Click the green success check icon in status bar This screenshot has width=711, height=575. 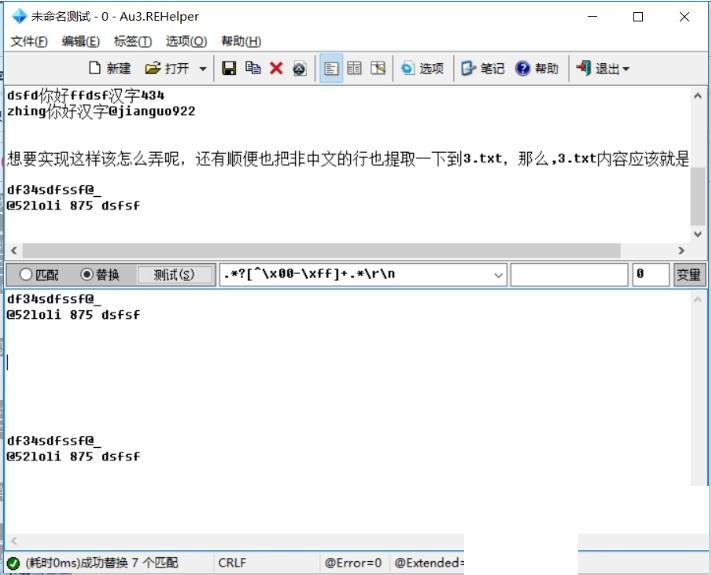(x=14, y=563)
